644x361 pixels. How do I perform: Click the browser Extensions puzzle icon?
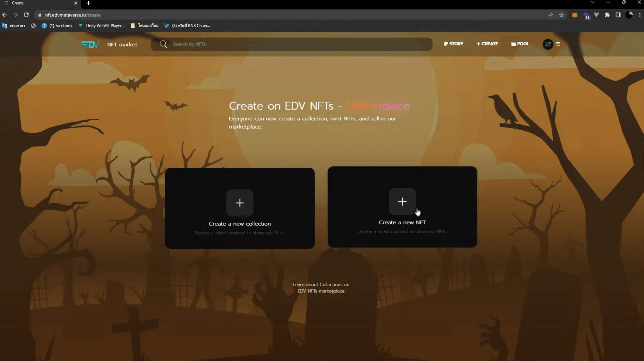pyautogui.click(x=607, y=15)
